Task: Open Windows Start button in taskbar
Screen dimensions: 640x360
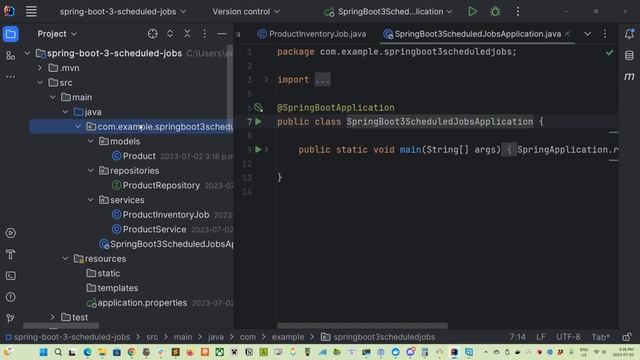Action: coord(43,352)
